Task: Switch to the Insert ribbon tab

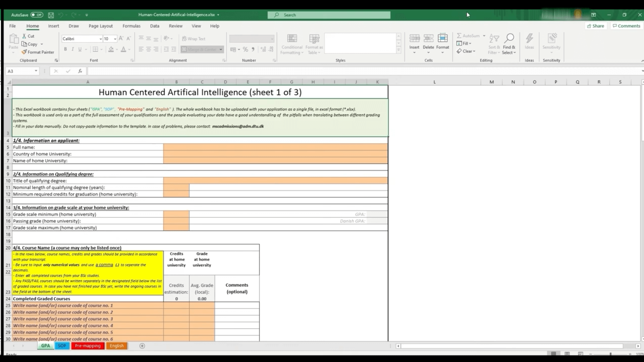Action: [x=53, y=26]
